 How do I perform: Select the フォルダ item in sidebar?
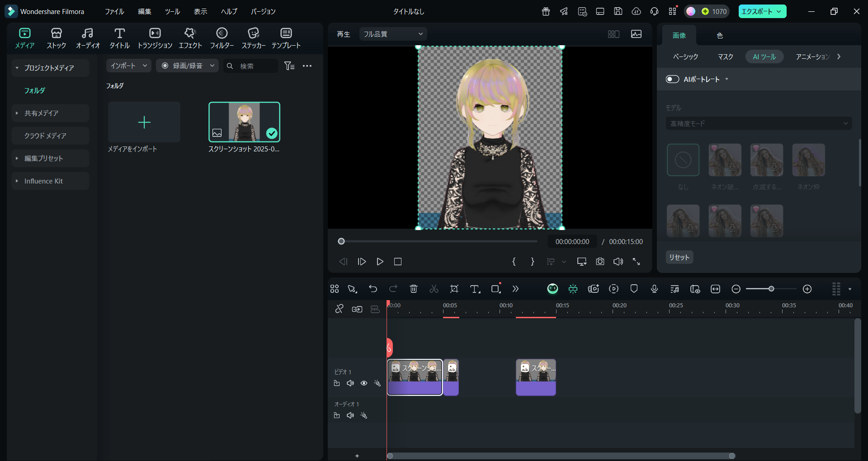(35, 90)
